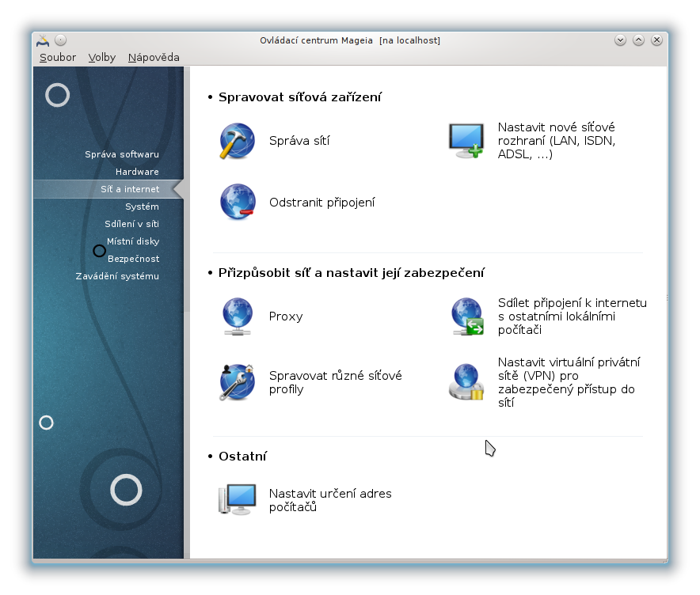The width and height of the screenshot is (700, 595).
Task: Click the internet connection sharing icon
Action: (467, 316)
